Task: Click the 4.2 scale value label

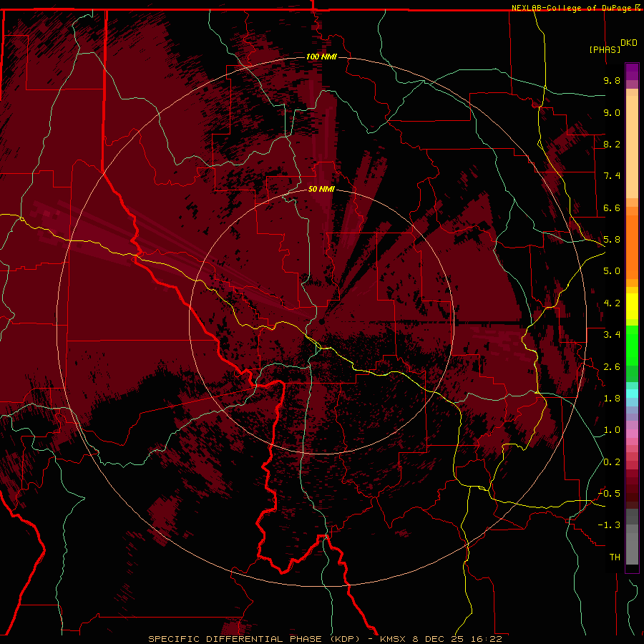Action: coord(612,303)
